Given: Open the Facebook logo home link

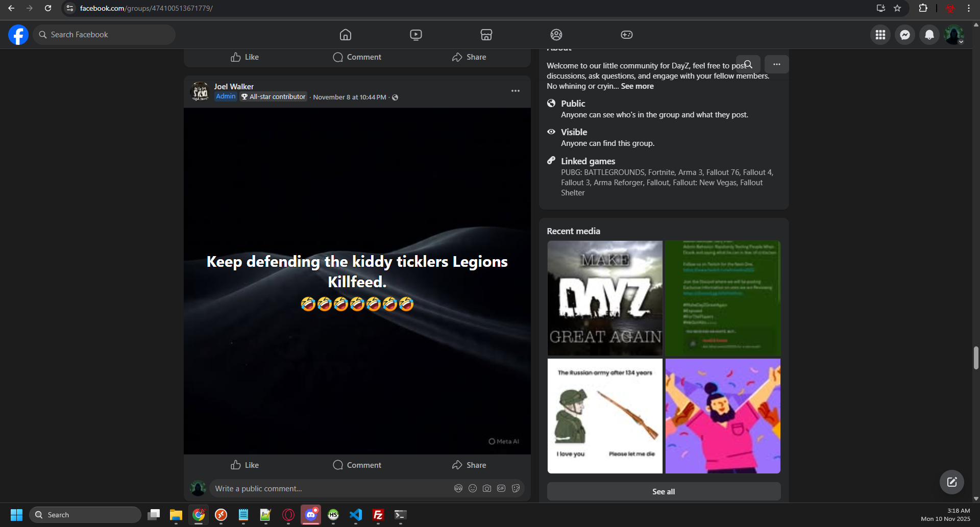Looking at the screenshot, I should click(18, 35).
